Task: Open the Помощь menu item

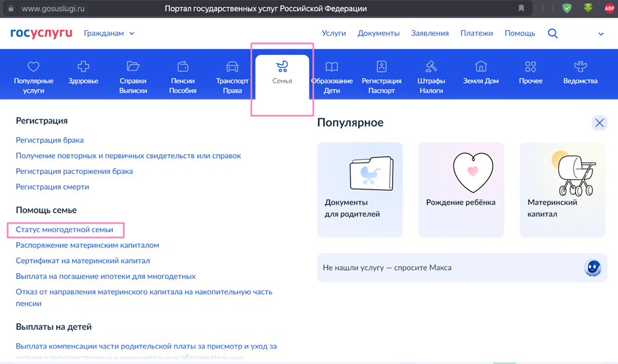Action: pos(520,33)
